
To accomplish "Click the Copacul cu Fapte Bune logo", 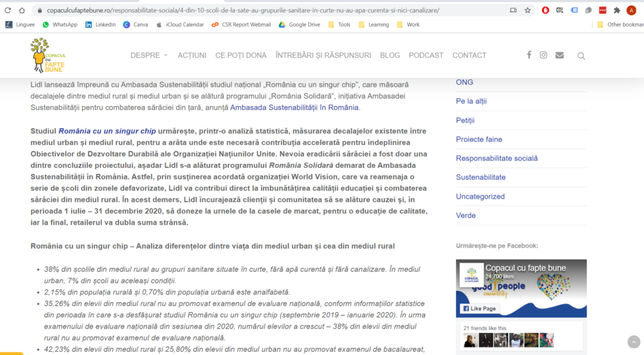I will click(x=48, y=55).
